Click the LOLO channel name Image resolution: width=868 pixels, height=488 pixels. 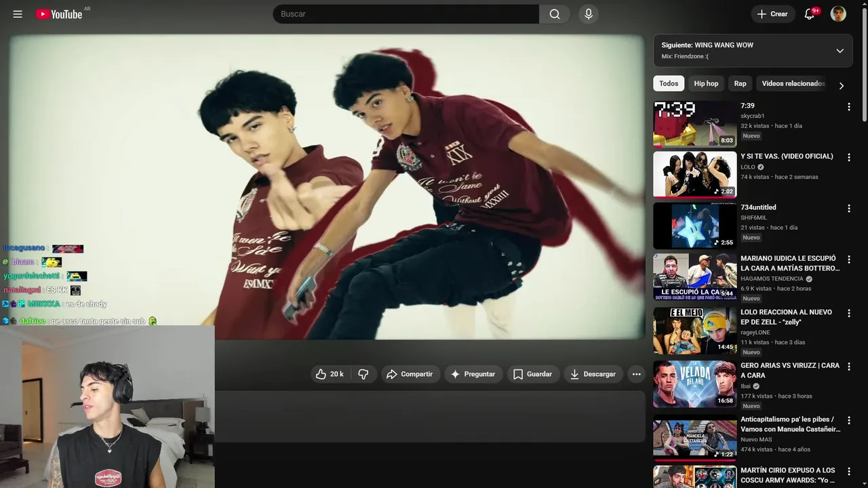tap(748, 167)
